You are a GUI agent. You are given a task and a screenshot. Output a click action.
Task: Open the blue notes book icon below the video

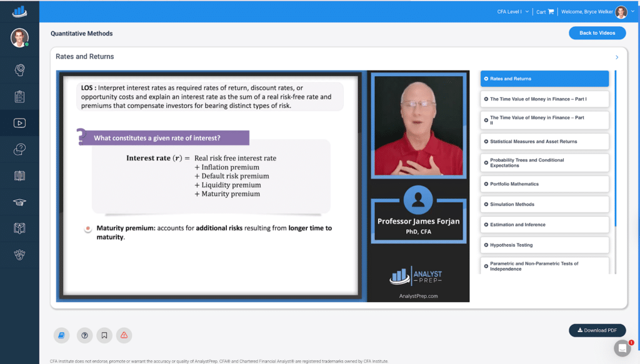click(x=61, y=335)
